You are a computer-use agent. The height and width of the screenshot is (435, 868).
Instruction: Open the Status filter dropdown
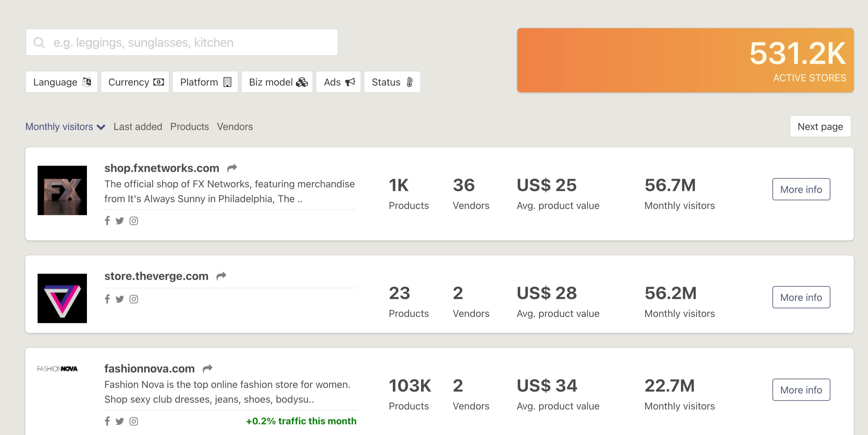pyautogui.click(x=393, y=82)
